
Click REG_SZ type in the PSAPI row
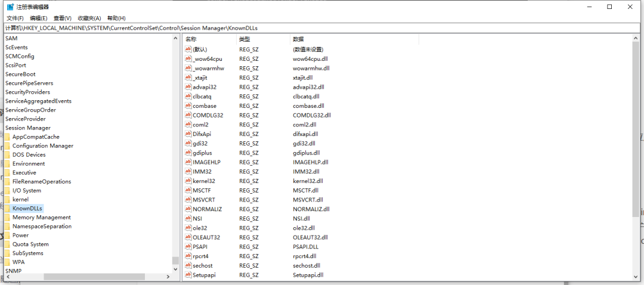click(249, 247)
